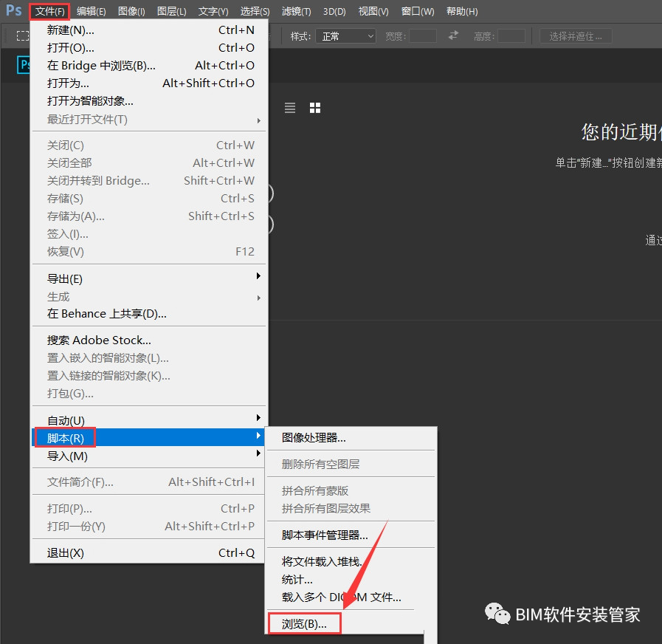Click the 恢复(V) menu entry
The image size is (662, 644).
point(149,252)
